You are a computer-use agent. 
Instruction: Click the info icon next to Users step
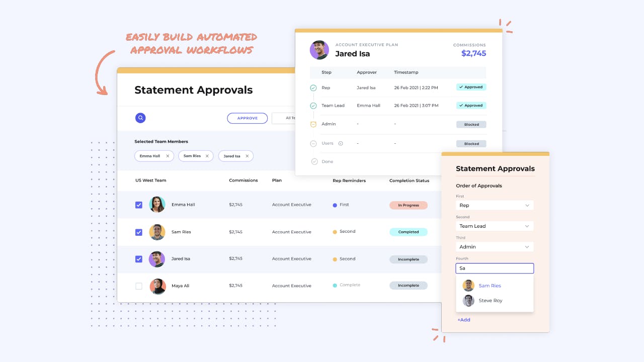tap(341, 143)
